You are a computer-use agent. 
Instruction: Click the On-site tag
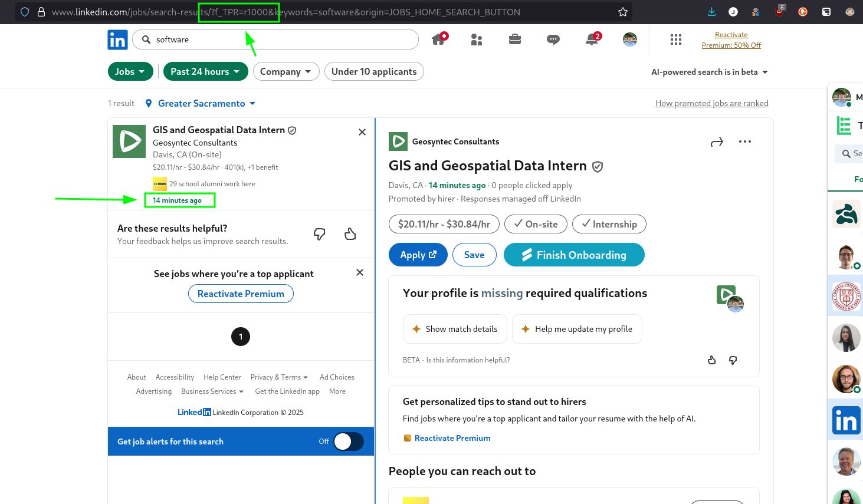pyautogui.click(x=536, y=224)
